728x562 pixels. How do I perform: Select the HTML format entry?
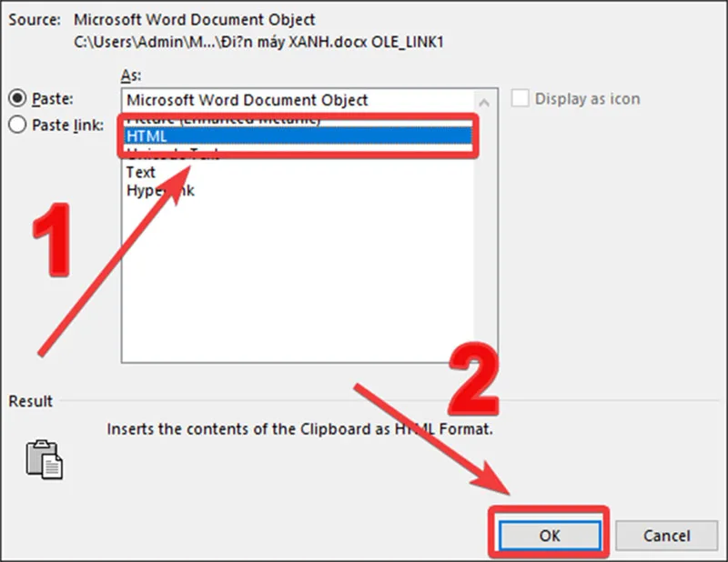[x=298, y=136]
